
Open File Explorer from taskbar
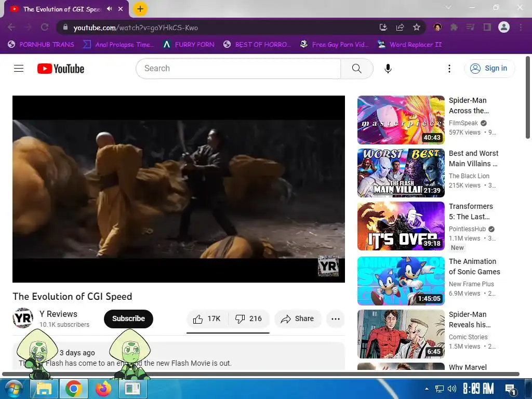coord(44,389)
